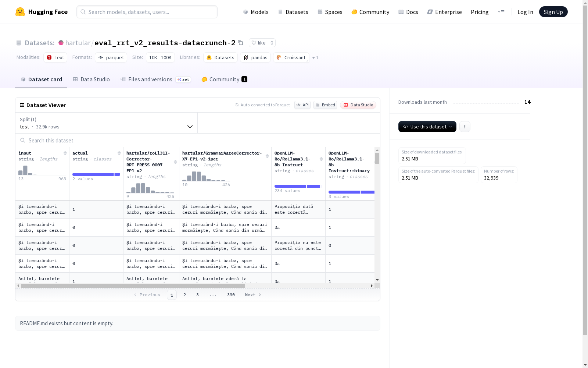The image size is (588, 368).
Task: Open the Models page icon link
Action: click(256, 12)
